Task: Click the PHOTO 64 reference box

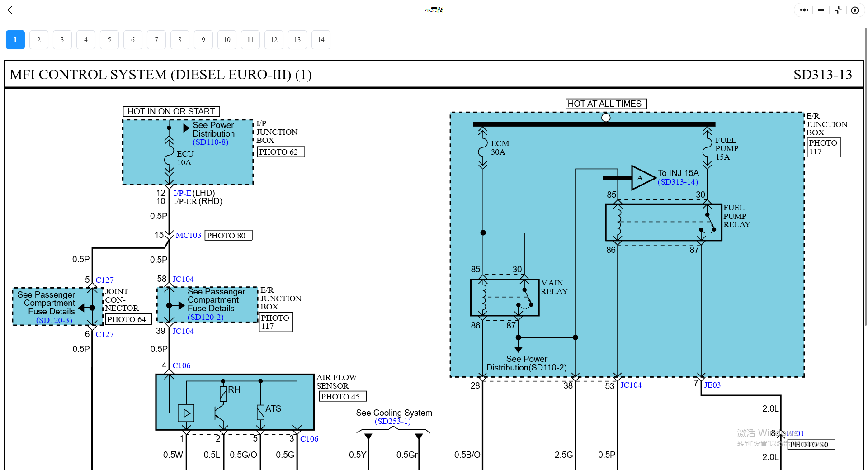Action: pyautogui.click(x=128, y=319)
